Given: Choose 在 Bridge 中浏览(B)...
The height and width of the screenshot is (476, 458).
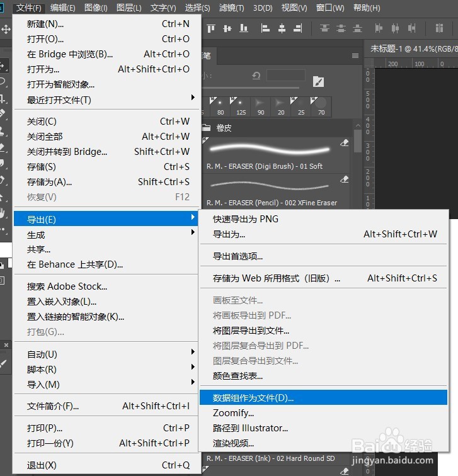Looking at the screenshot, I should 107,54.
